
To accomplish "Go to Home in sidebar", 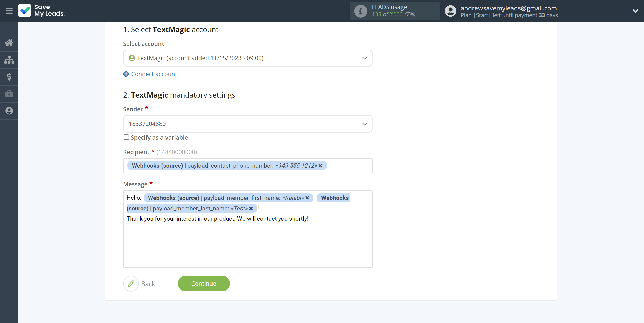I will 9,43.
